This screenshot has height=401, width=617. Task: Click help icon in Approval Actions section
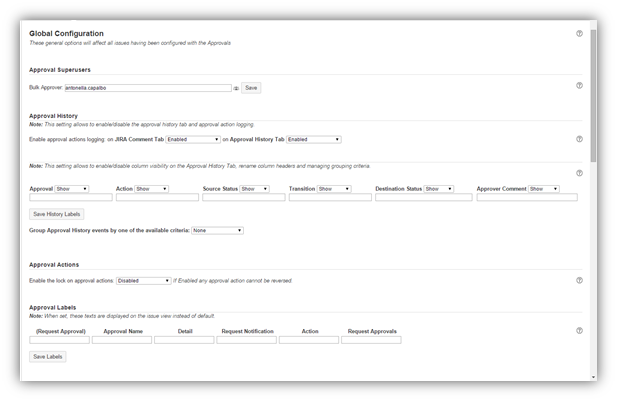coord(580,280)
